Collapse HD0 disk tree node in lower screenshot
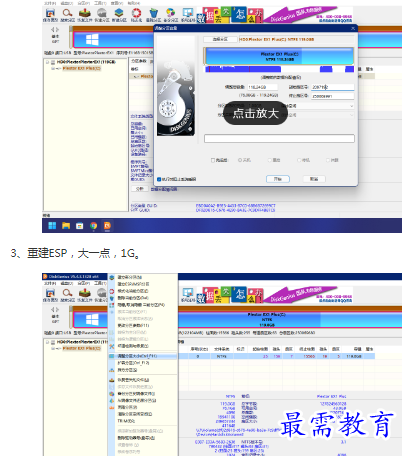Viewport: 402px width, 456px height. coord(47,342)
